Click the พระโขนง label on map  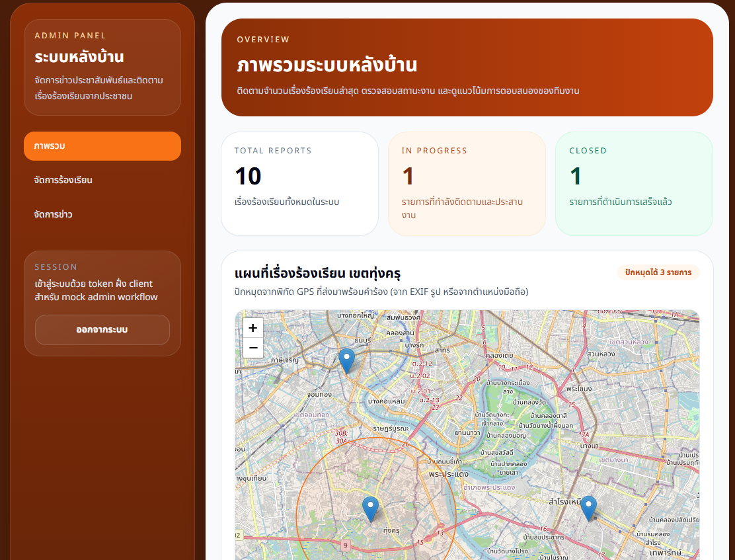(579, 389)
